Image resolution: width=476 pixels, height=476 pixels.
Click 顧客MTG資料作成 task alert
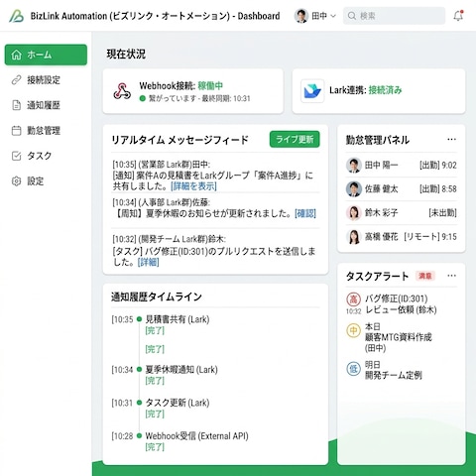tap(399, 337)
